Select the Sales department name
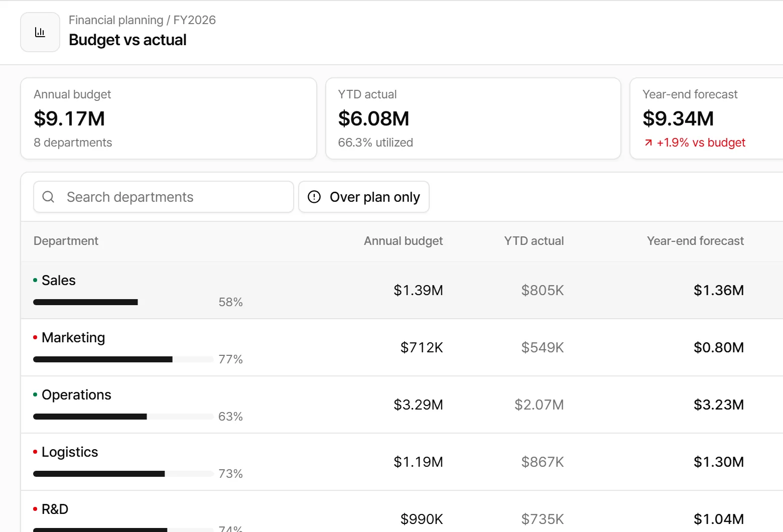This screenshot has height=532, width=783. [59, 280]
